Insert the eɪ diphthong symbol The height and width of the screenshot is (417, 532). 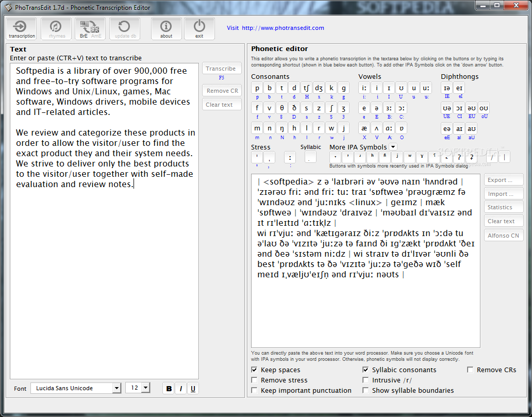tap(459, 88)
